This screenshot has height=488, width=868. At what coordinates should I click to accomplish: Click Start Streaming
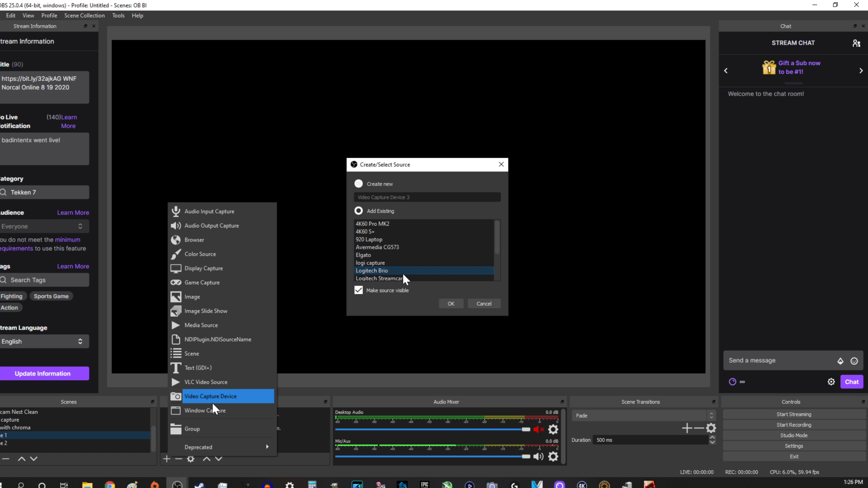point(793,414)
